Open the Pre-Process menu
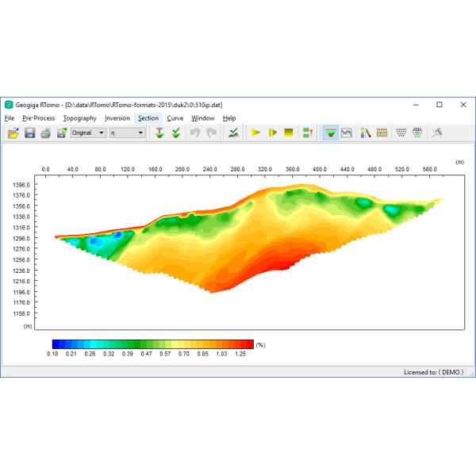 click(x=39, y=118)
